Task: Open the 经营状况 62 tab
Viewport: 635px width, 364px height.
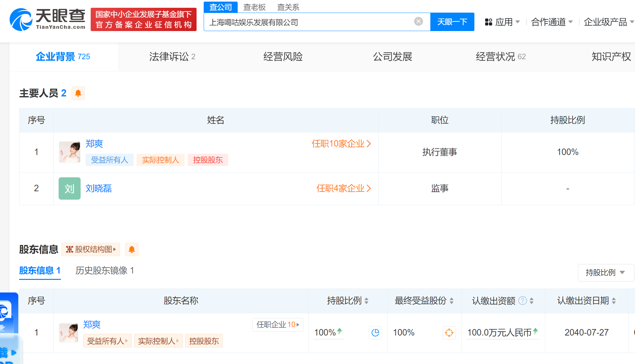Action: [501, 57]
